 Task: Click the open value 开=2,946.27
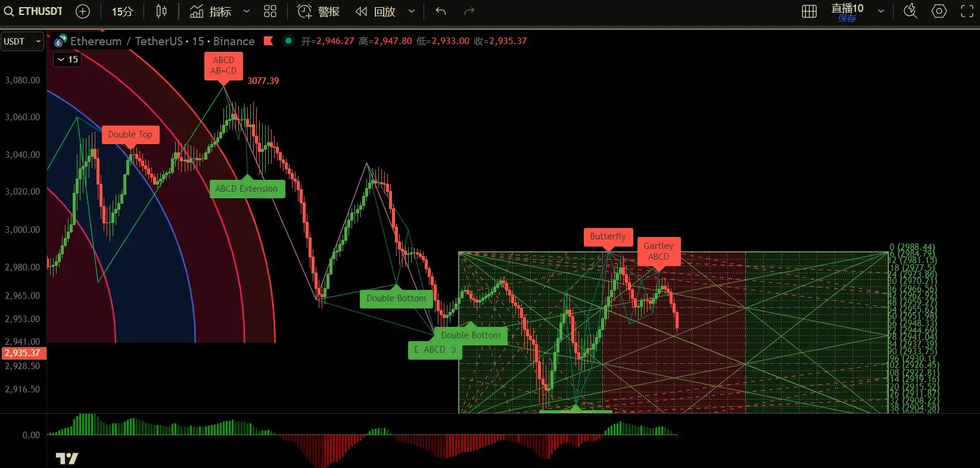[x=327, y=41]
